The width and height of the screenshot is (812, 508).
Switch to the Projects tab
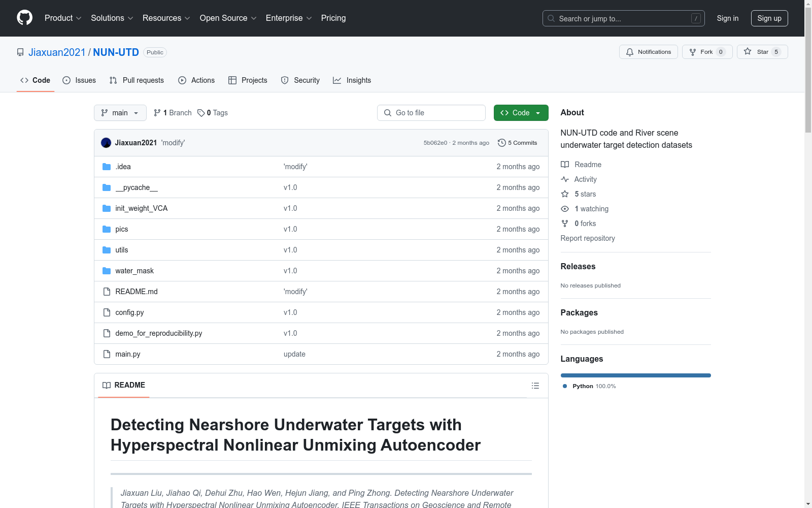[x=248, y=80]
